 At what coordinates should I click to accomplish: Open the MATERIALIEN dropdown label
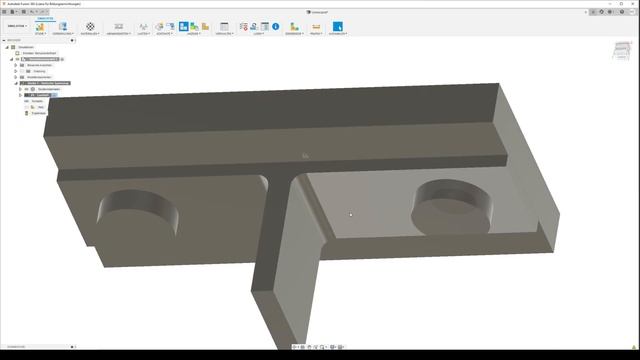coord(90,33)
